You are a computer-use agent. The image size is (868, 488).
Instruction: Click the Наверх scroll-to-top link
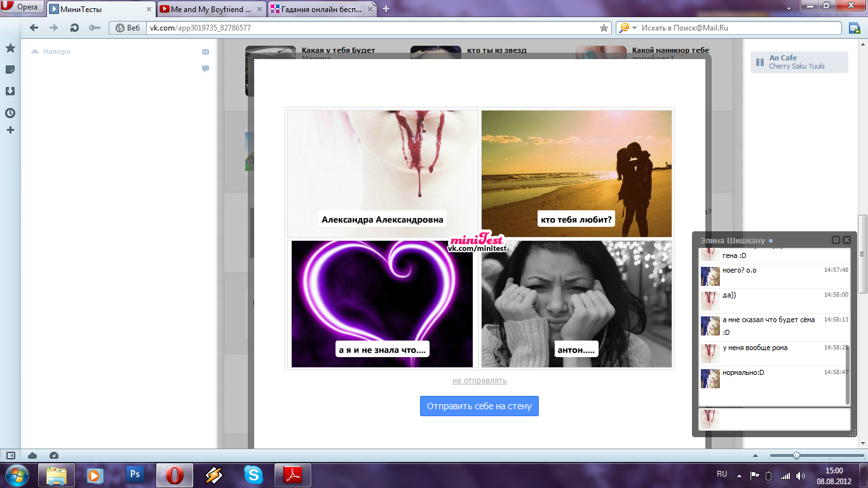[51, 51]
